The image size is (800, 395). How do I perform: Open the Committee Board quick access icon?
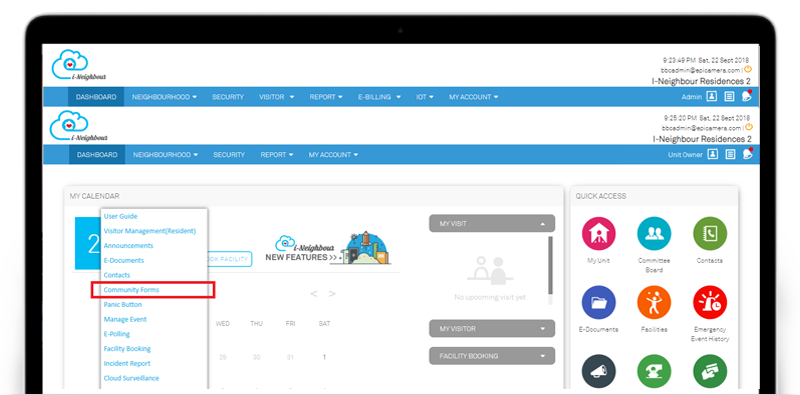point(654,234)
